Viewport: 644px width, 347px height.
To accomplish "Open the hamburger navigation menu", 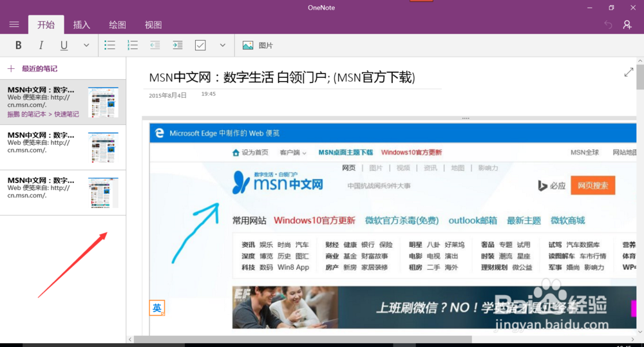I will point(14,24).
